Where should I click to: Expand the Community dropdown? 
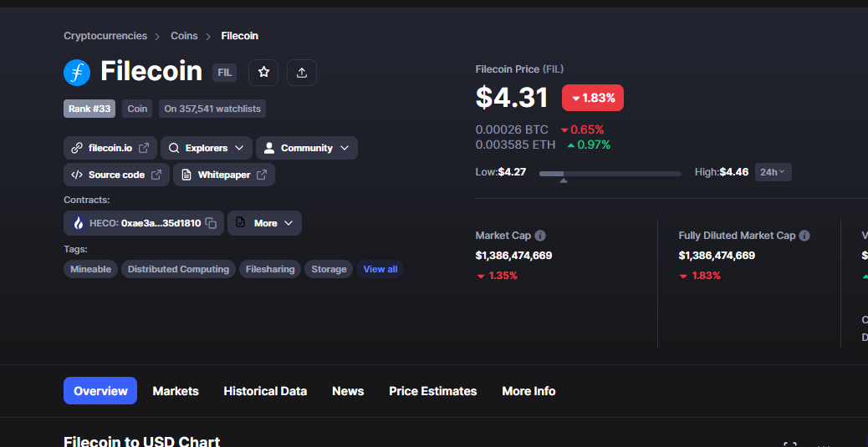pos(307,148)
